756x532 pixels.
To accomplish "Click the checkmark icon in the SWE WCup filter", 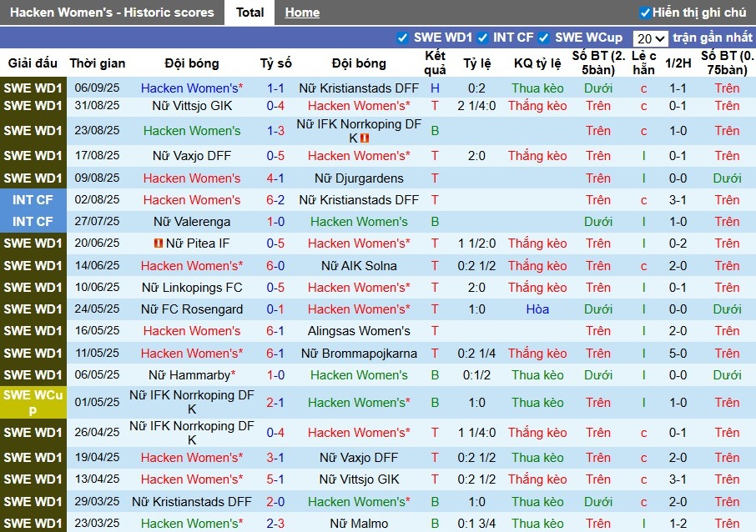I will tap(545, 38).
